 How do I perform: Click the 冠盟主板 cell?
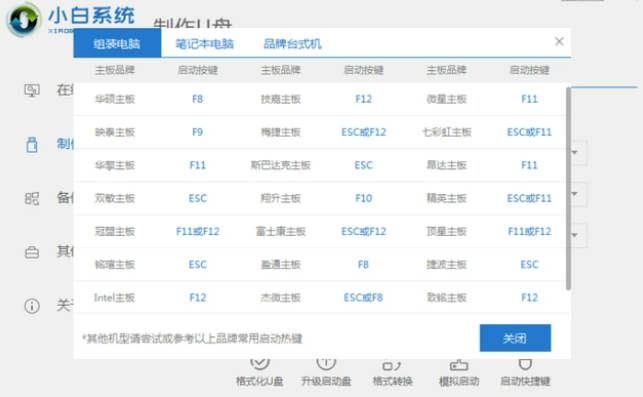115,232
